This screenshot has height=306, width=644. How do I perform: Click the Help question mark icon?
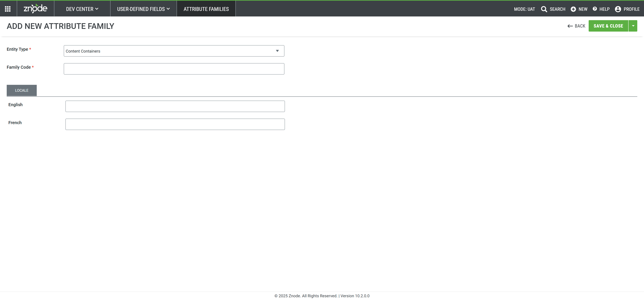pyautogui.click(x=595, y=9)
